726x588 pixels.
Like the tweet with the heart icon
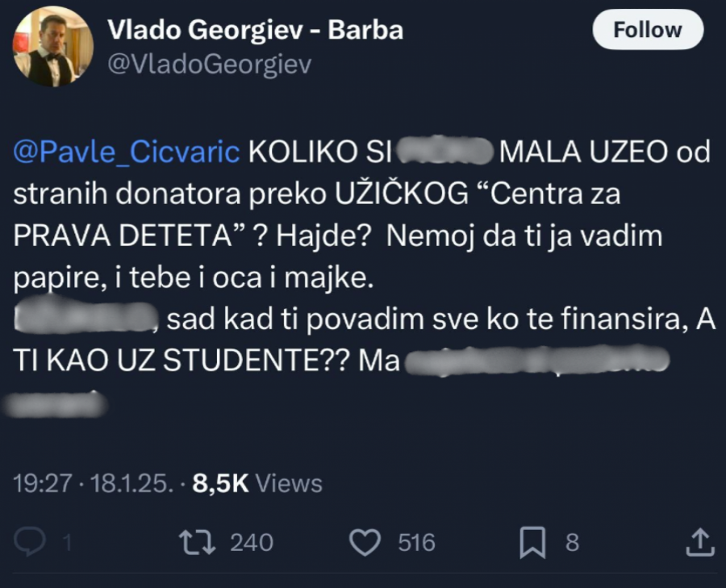[x=367, y=542]
